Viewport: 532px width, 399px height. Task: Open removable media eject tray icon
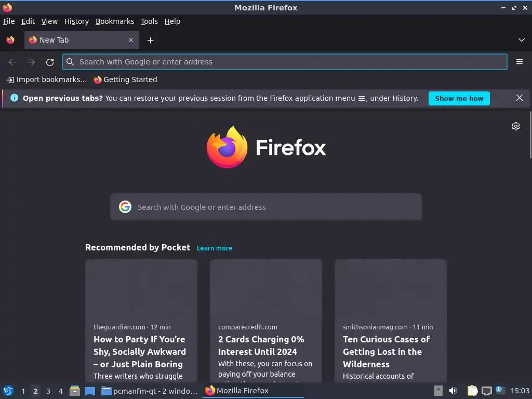[438, 391]
